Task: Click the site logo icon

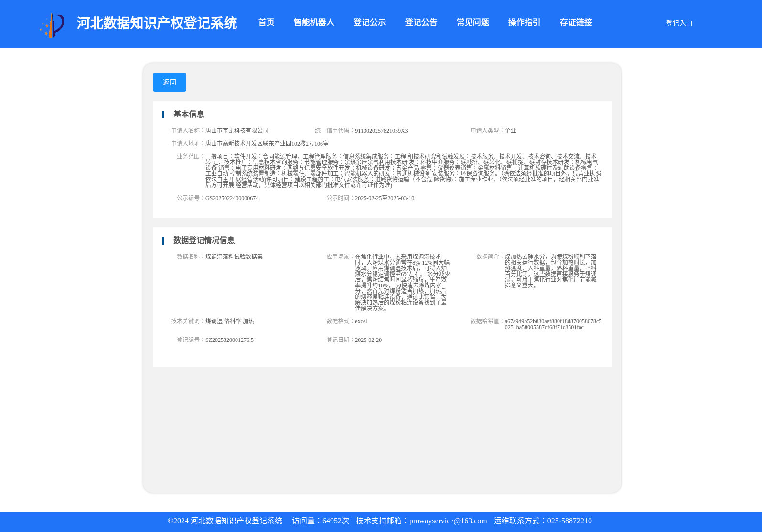Action: click(52, 25)
